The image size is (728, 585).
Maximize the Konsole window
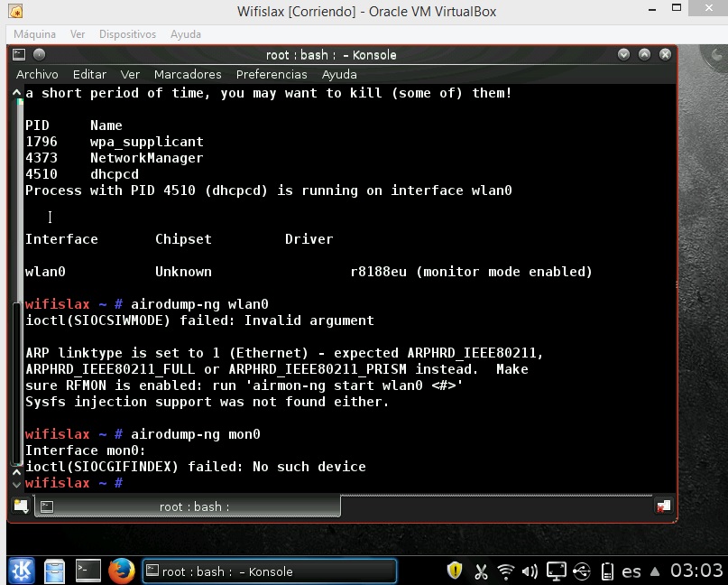coord(644,55)
